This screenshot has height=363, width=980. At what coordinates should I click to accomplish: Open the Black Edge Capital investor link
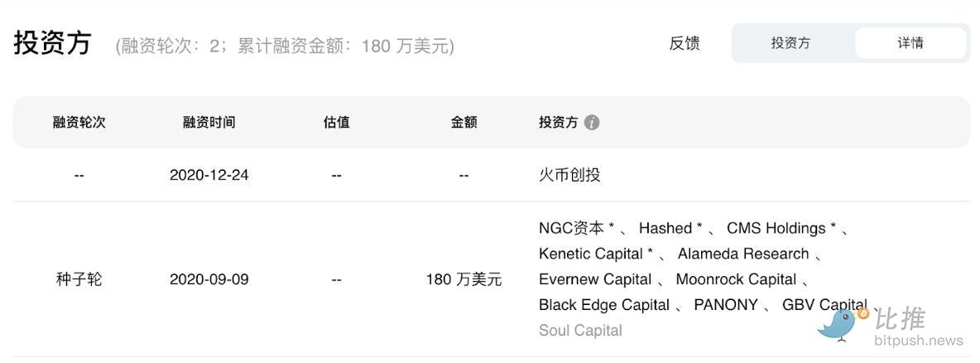604,305
